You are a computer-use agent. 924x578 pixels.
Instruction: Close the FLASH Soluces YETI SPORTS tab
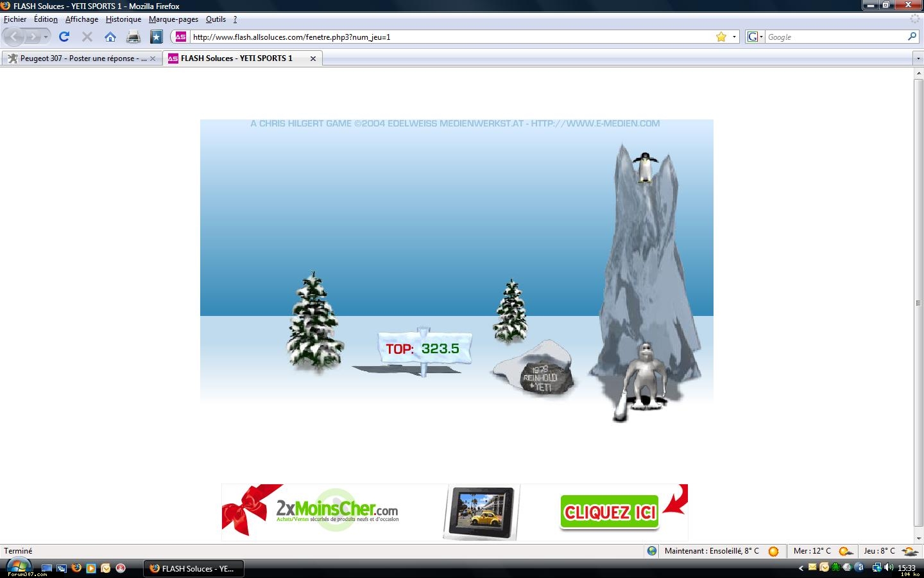[x=313, y=58]
